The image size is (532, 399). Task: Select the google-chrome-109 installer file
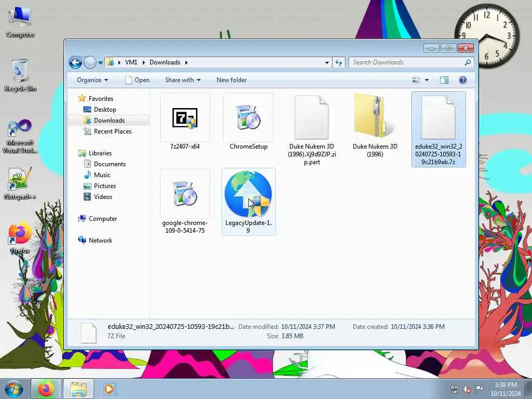(x=185, y=202)
